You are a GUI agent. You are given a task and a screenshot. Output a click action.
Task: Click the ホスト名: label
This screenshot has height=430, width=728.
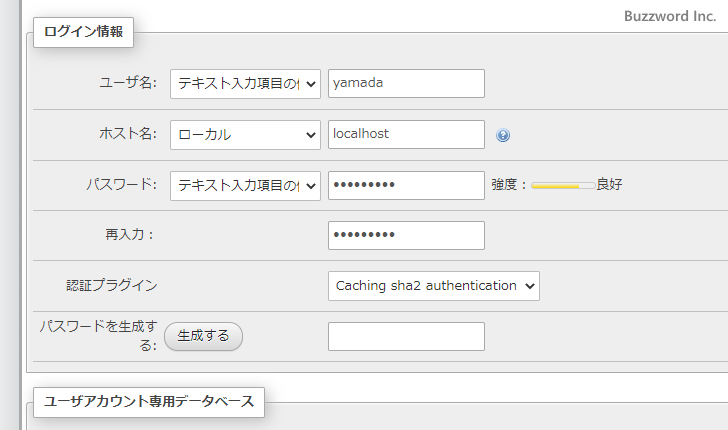pyautogui.click(x=128, y=134)
